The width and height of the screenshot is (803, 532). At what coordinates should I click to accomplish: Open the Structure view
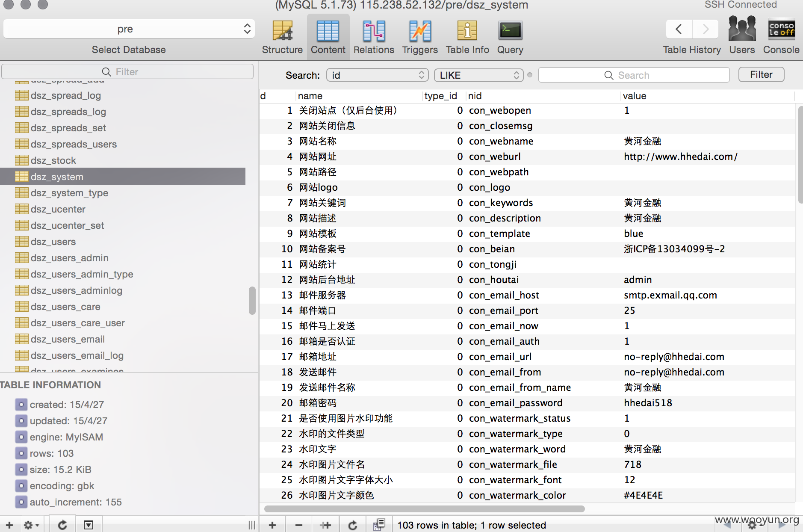(x=282, y=38)
